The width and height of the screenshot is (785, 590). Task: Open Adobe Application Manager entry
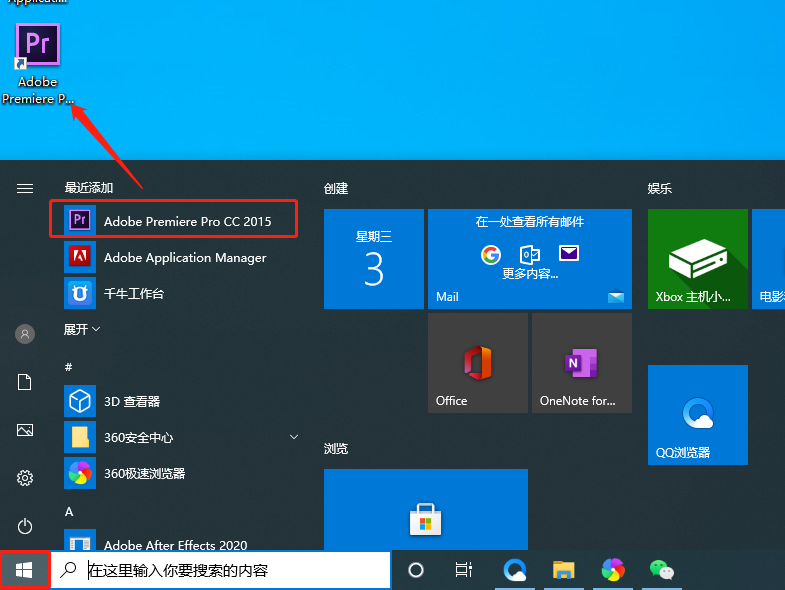point(173,257)
